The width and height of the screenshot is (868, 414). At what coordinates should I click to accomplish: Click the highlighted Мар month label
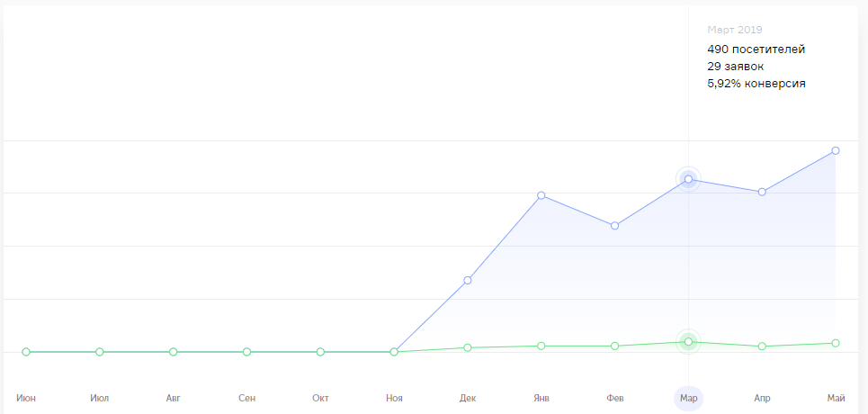click(688, 398)
